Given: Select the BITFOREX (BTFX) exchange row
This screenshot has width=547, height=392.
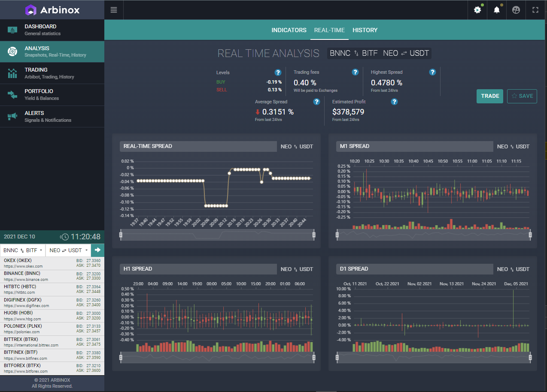Looking at the screenshot, I should pyautogui.click(x=52, y=368).
